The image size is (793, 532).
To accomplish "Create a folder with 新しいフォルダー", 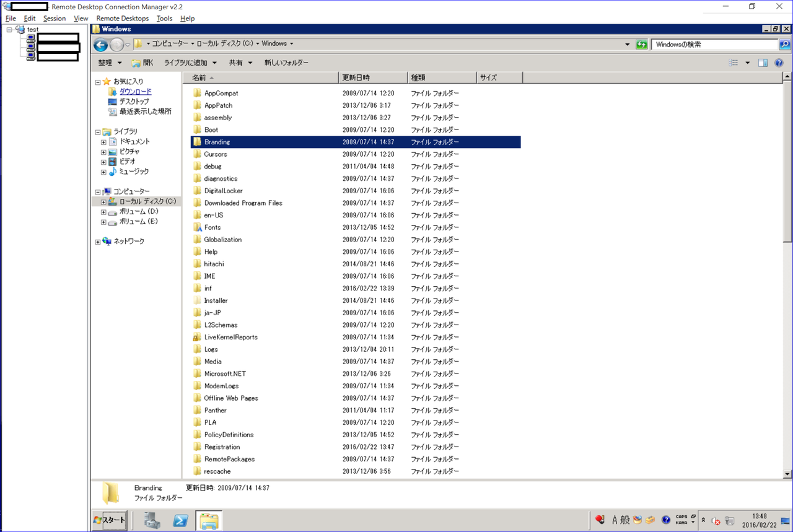I will click(x=286, y=63).
